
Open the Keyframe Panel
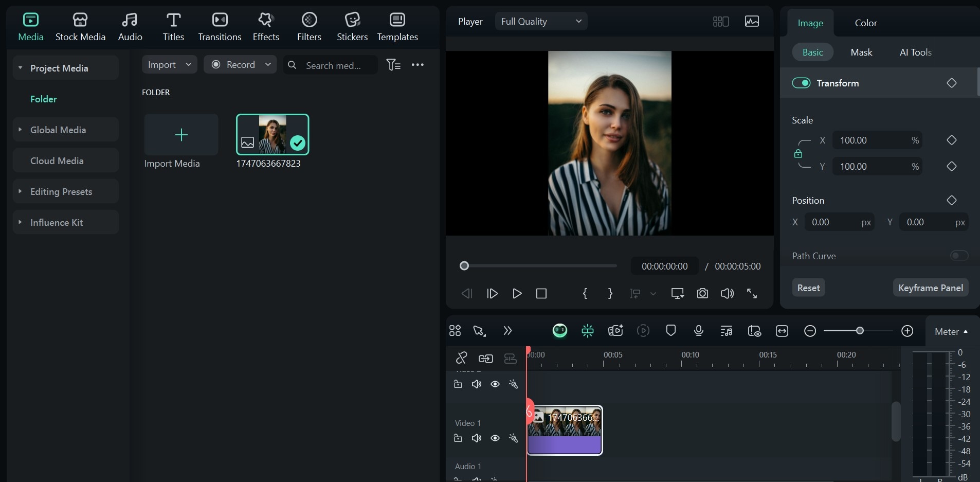pos(931,288)
